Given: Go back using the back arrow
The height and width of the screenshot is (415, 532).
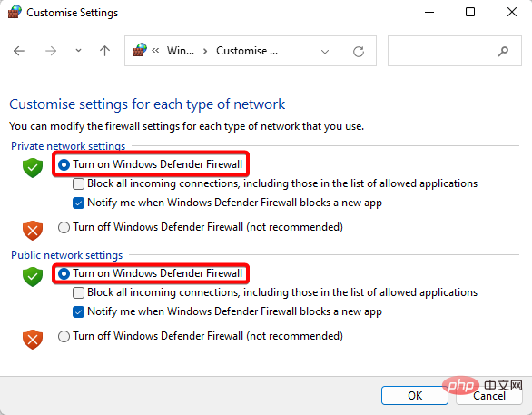Looking at the screenshot, I should tap(19, 51).
